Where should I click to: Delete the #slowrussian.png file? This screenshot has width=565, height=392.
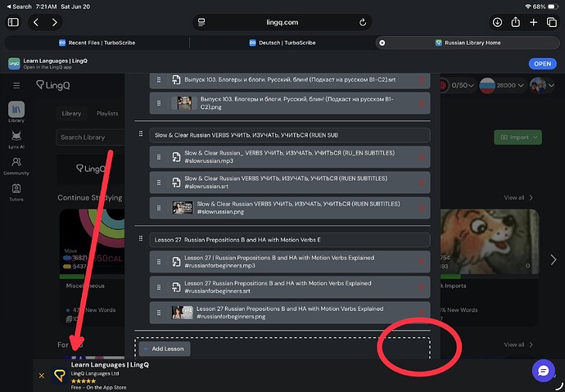[x=421, y=208]
